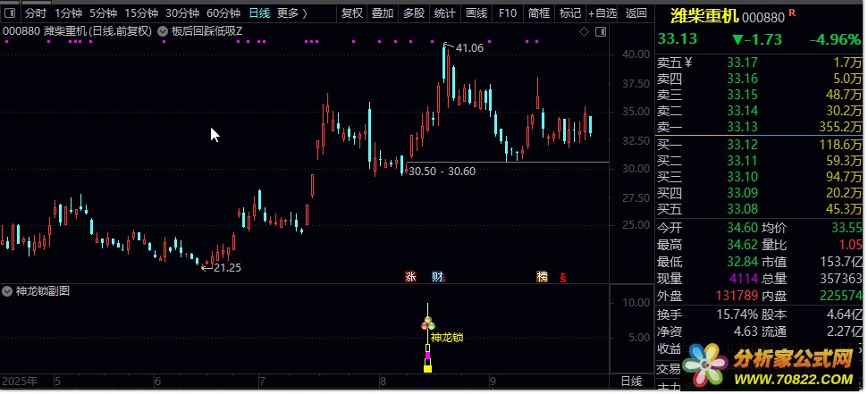Viewport: 868px width, 394px height.
Task: Open the 财 financial marker on chart
Action: (x=437, y=277)
